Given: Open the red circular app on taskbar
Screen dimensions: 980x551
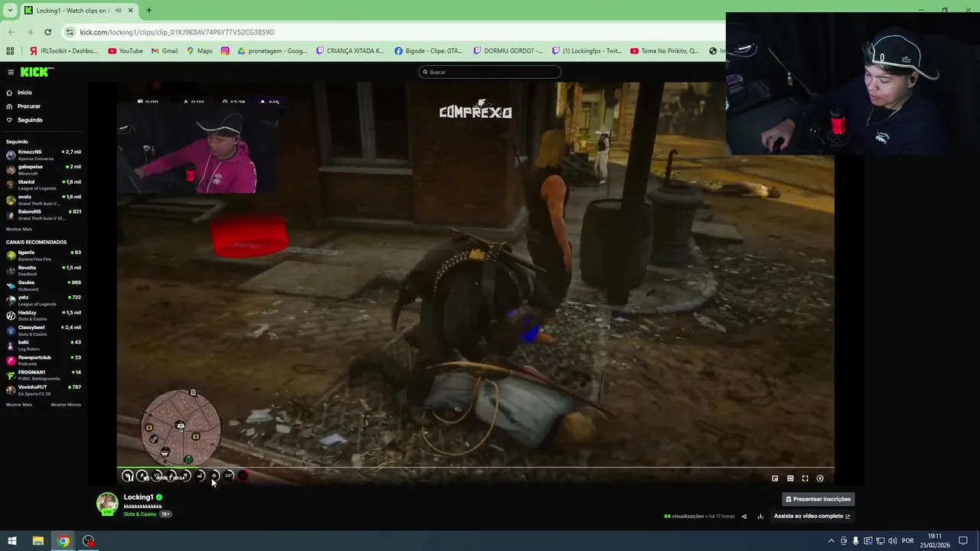Looking at the screenshot, I should click(89, 541).
